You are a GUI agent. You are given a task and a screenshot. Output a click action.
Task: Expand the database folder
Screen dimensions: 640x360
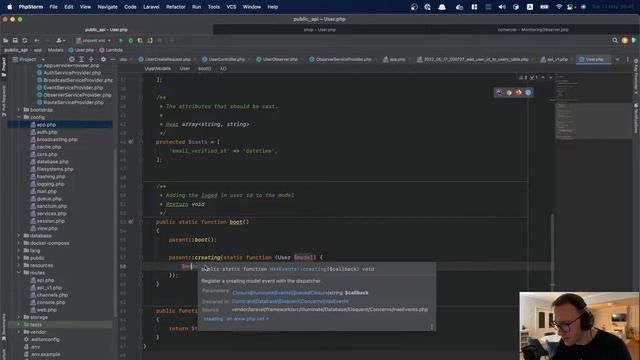point(19,236)
